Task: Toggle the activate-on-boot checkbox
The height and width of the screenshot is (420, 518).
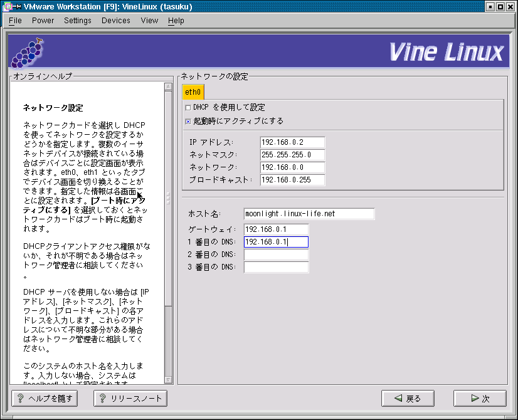Action: point(188,121)
